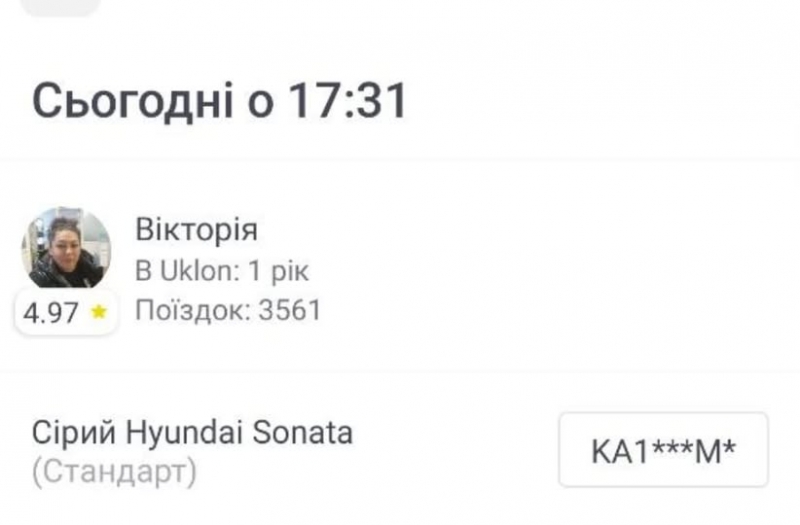800x525 pixels.
Task: Click the masked license plate KA1***M*
Action: click(x=663, y=450)
